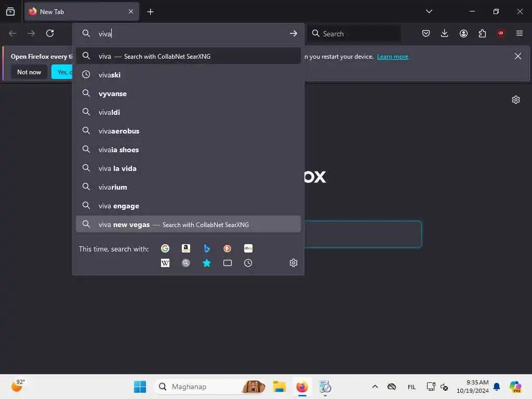Open the weather widget showing 92°
The width and height of the screenshot is (532, 399).
(x=18, y=386)
